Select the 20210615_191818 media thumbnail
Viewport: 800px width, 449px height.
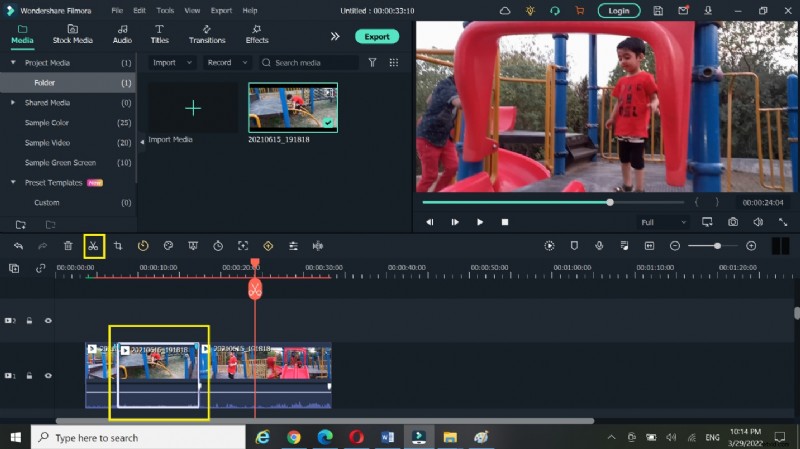pyautogui.click(x=293, y=108)
